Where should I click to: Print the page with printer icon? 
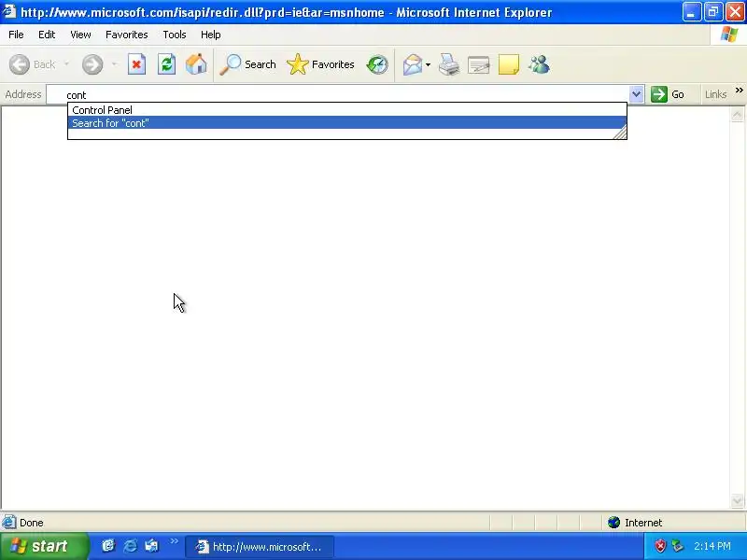coord(448,64)
